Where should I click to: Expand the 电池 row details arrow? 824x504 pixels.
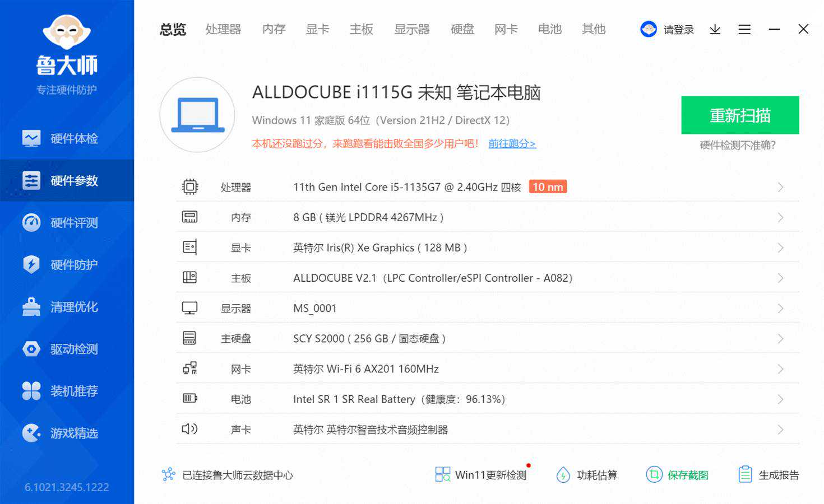[x=780, y=399]
